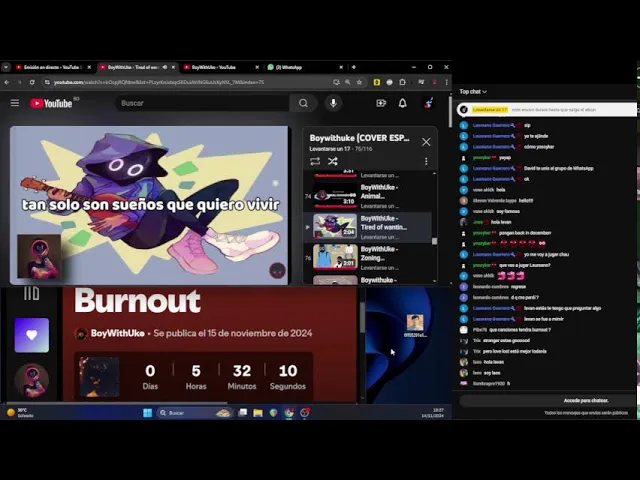Screen dimensions: 640x480
Task: Open the Windows Start menu
Action: point(147,413)
